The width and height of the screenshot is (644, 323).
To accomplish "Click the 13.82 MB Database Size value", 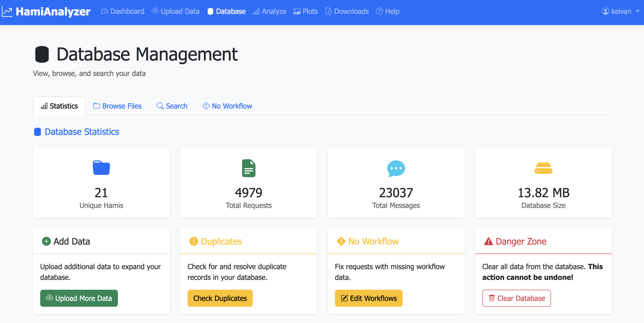I will [543, 193].
